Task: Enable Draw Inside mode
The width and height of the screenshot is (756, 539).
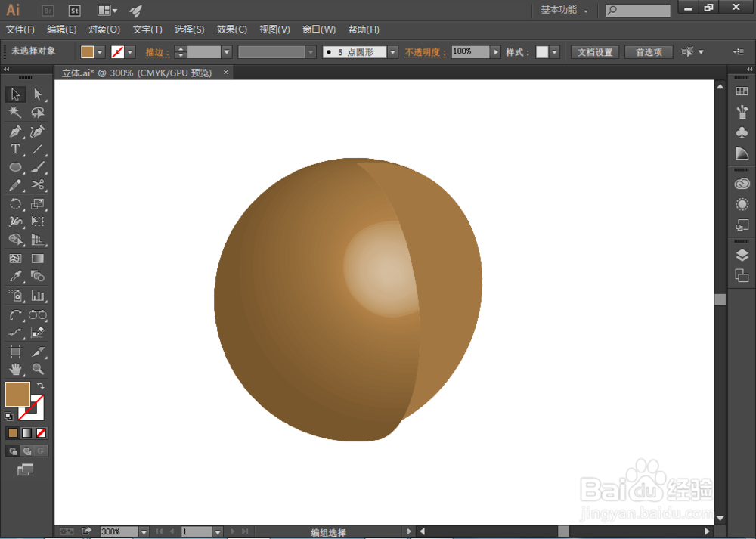Action: click(x=41, y=451)
